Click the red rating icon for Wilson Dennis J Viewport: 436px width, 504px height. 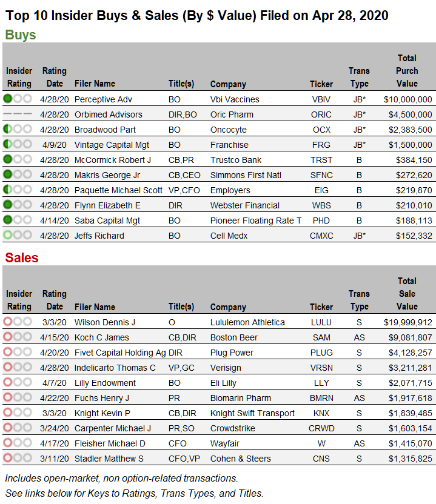click(17, 322)
